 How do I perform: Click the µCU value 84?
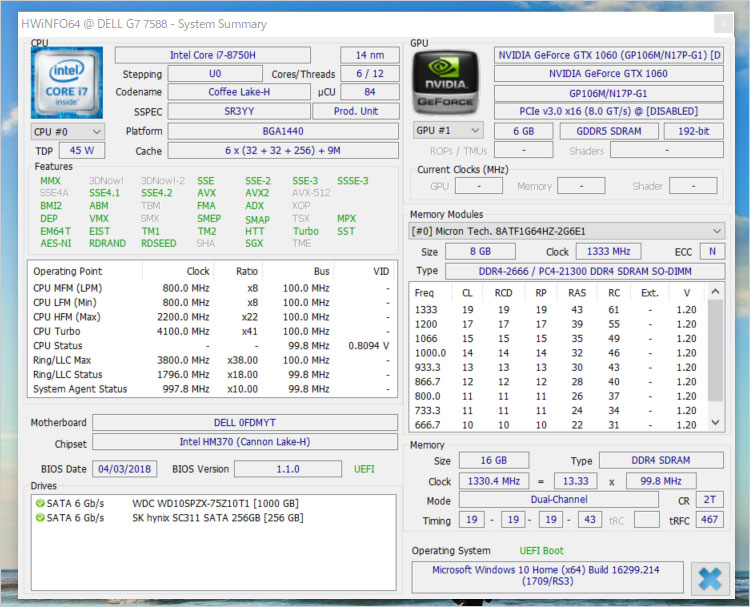(x=370, y=92)
